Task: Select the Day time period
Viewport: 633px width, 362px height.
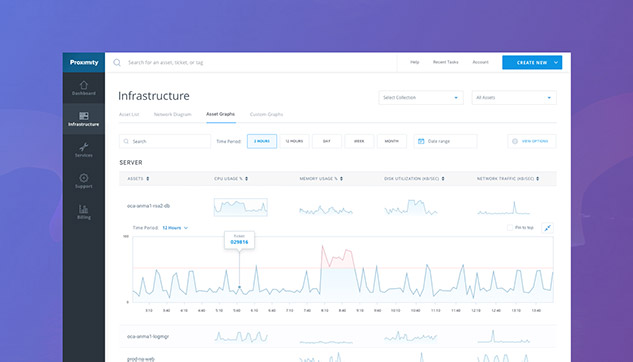Action: (327, 141)
